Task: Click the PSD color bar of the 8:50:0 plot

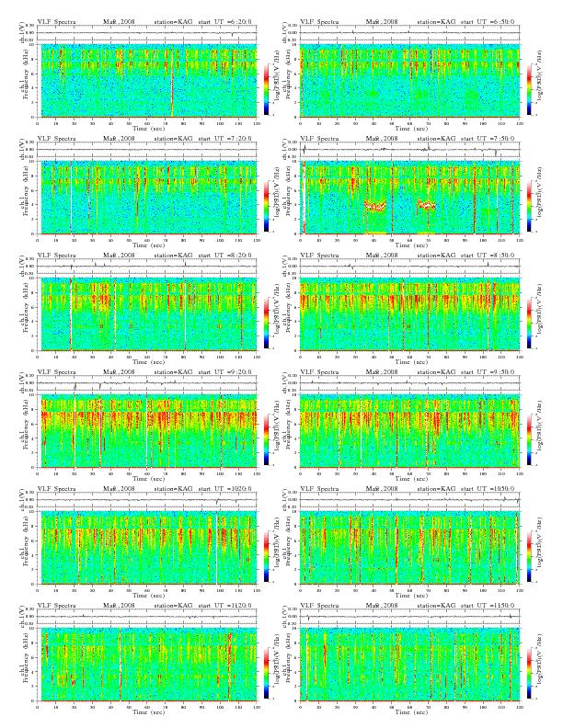Action: pos(530,323)
